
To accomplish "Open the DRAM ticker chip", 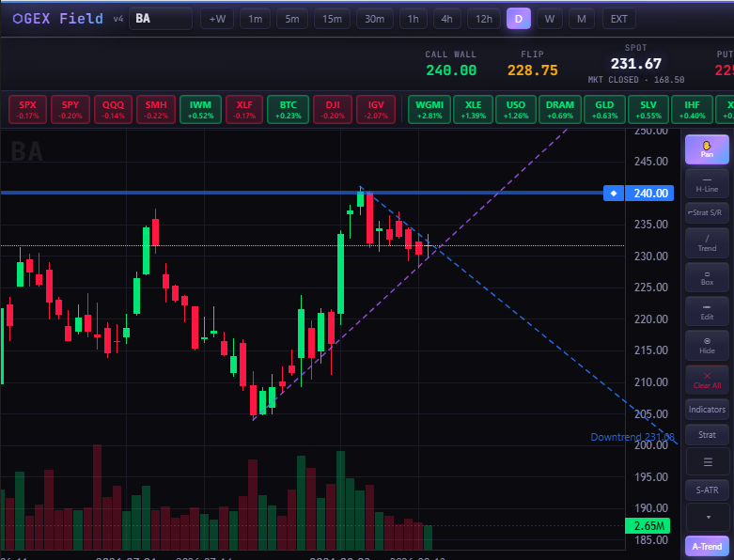I will pos(560,110).
